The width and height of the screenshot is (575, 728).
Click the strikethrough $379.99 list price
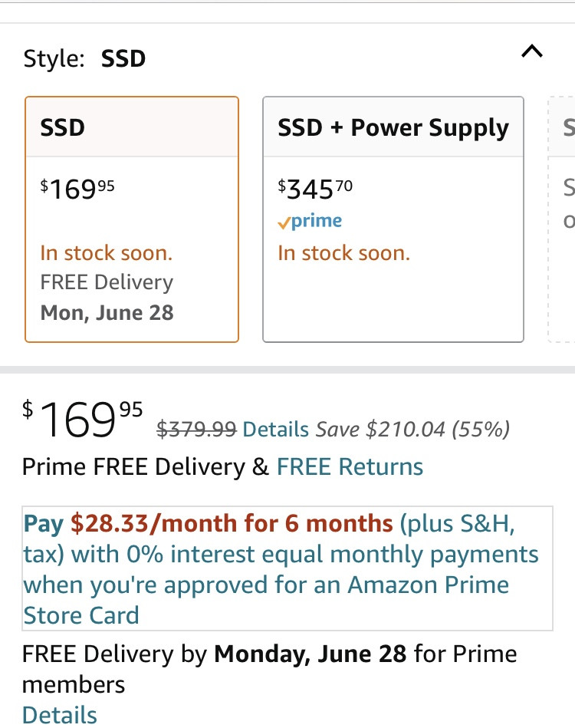(x=197, y=430)
